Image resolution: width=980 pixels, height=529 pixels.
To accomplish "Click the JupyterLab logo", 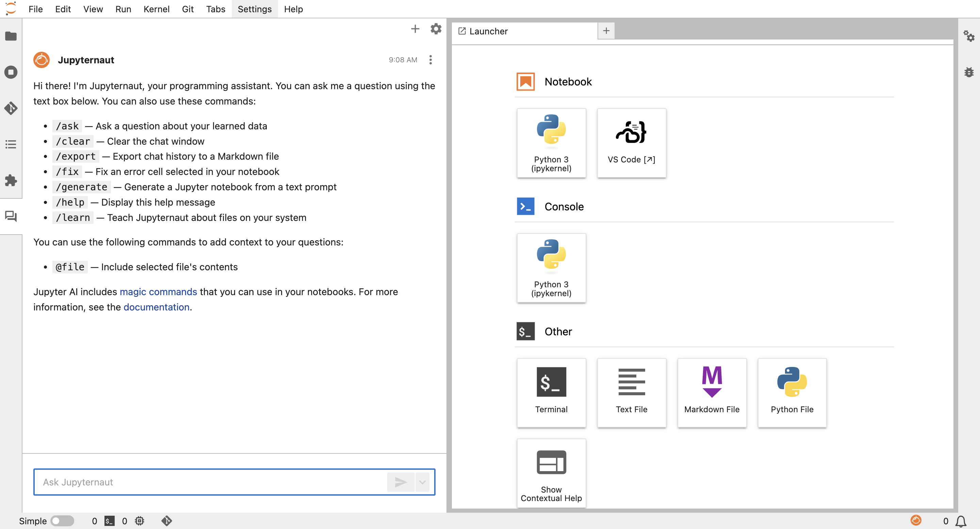I will tap(11, 9).
